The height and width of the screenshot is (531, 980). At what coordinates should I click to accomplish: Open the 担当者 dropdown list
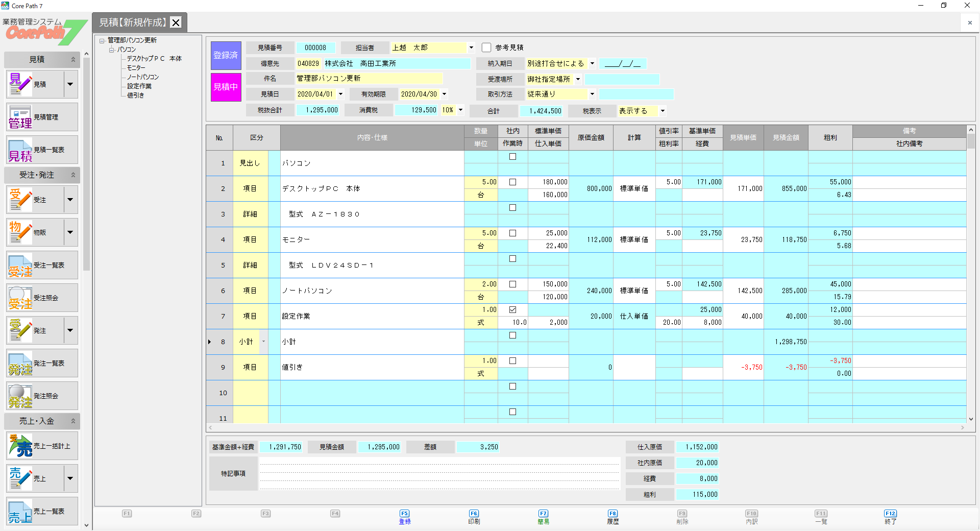471,47
